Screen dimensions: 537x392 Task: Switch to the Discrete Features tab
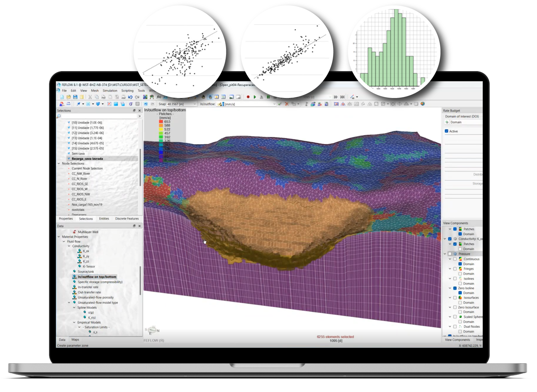coord(127,219)
